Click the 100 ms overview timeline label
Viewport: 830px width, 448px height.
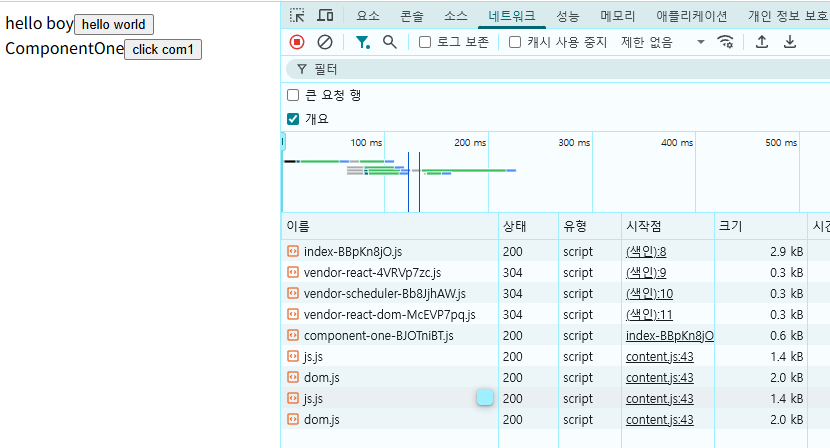(366, 142)
